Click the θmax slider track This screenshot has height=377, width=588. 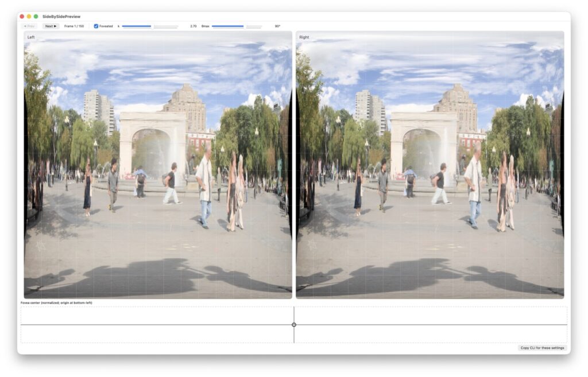(236, 26)
